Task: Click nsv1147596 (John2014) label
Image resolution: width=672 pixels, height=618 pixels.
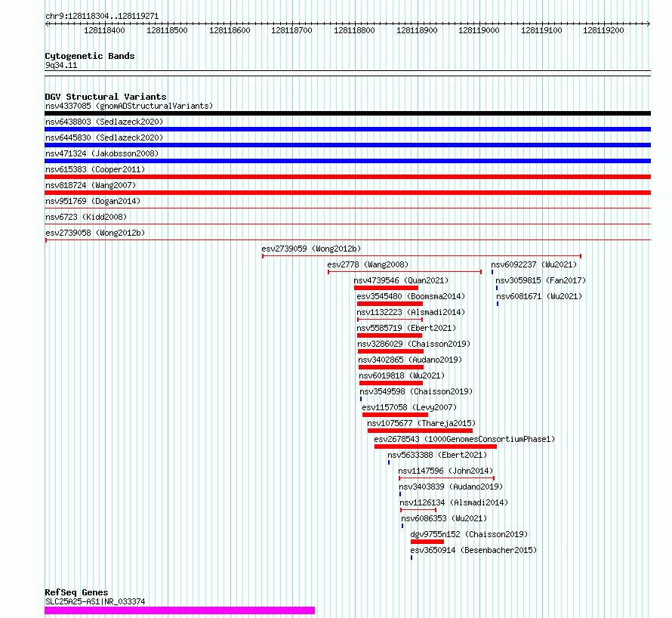Action: (445, 471)
